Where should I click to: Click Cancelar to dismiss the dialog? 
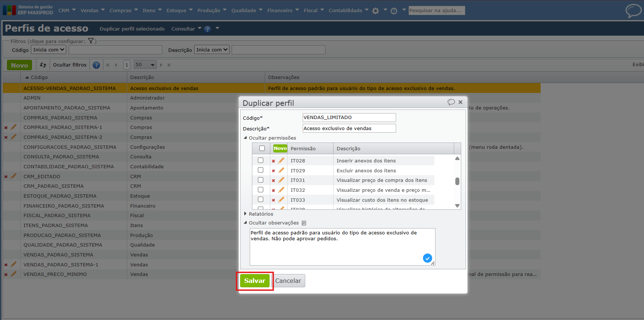pyautogui.click(x=288, y=281)
